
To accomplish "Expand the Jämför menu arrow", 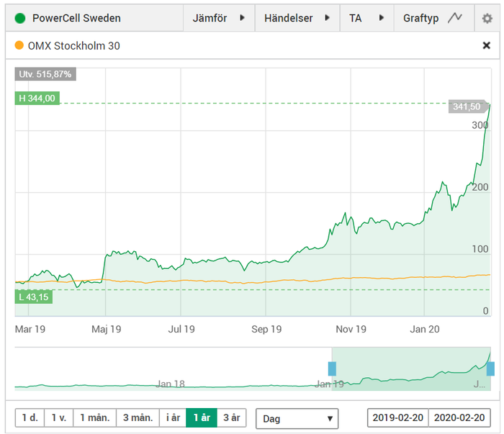I will click(243, 18).
